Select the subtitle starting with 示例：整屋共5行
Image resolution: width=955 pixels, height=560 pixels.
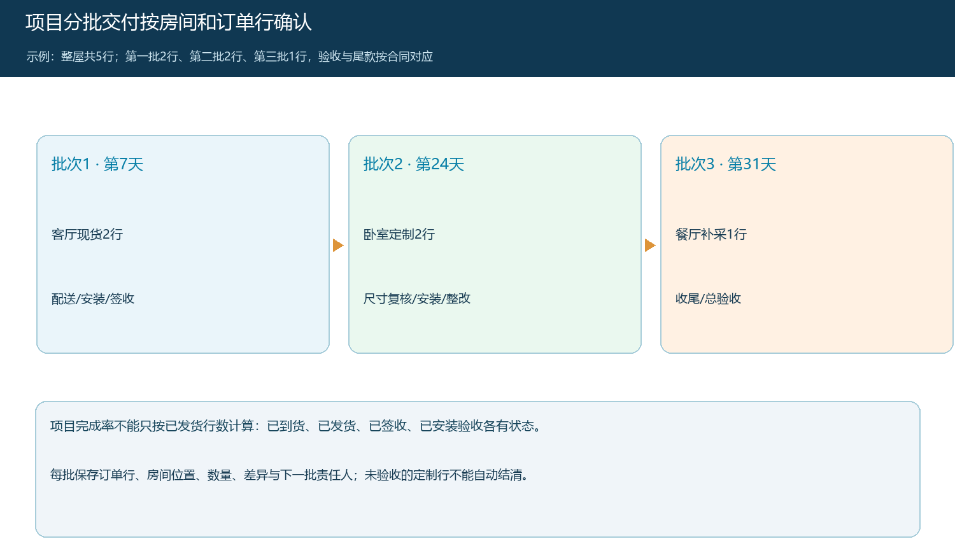click(x=230, y=57)
